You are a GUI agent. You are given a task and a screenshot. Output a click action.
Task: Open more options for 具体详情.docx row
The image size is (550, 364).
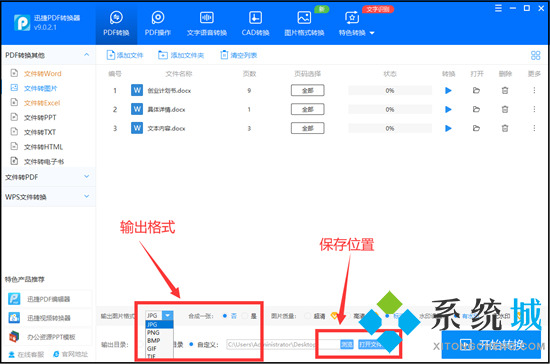[534, 109]
